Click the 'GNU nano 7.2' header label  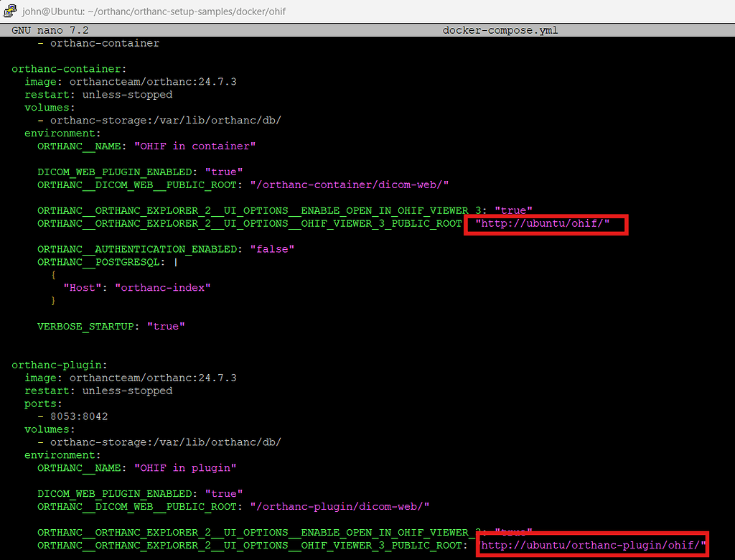50,29
